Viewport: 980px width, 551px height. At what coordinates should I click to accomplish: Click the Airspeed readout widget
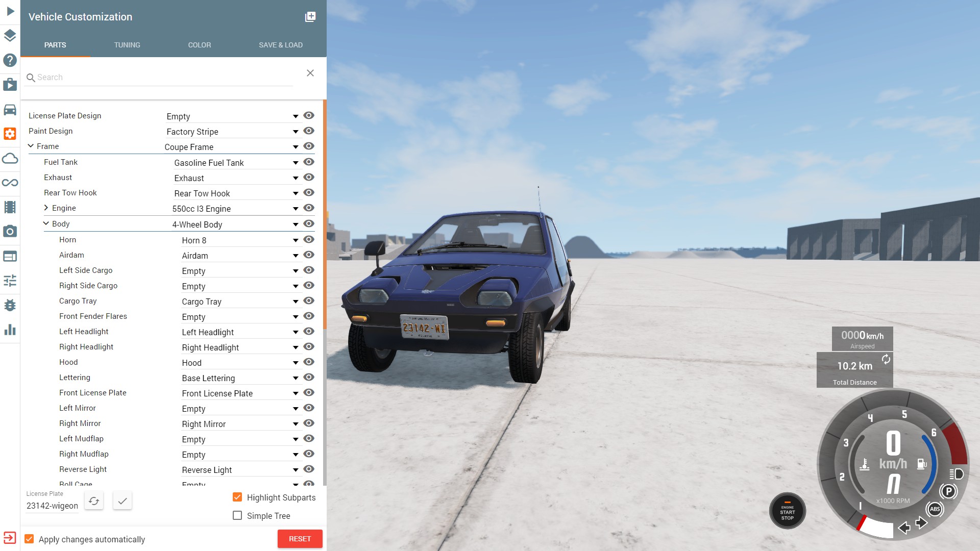pyautogui.click(x=862, y=339)
